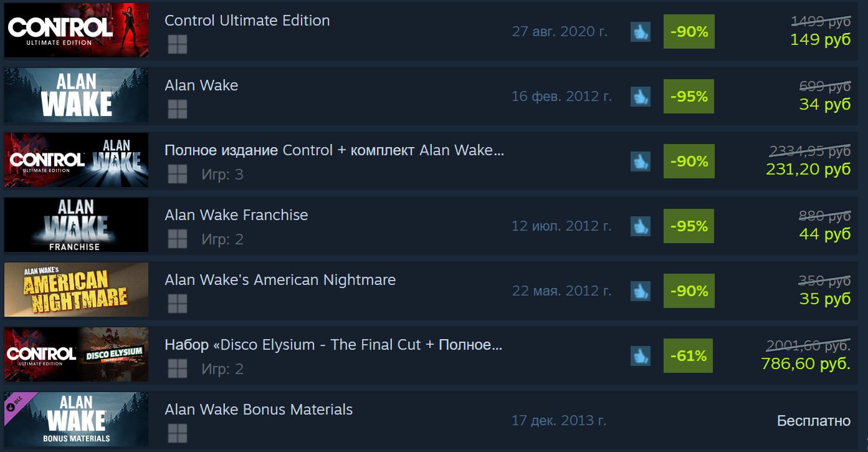Open the Alan Wake Franchise cover image
The height and width of the screenshot is (452, 868).
click(x=76, y=224)
